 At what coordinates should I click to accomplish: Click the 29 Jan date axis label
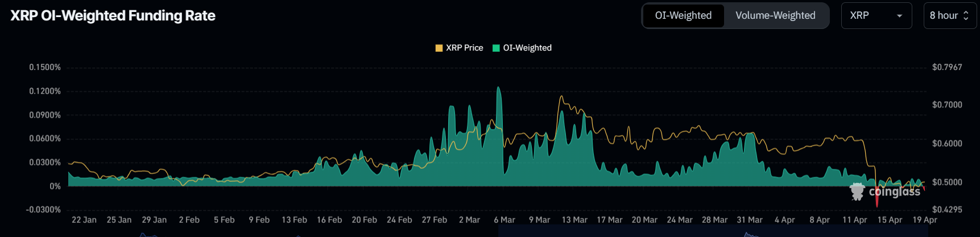154,219
